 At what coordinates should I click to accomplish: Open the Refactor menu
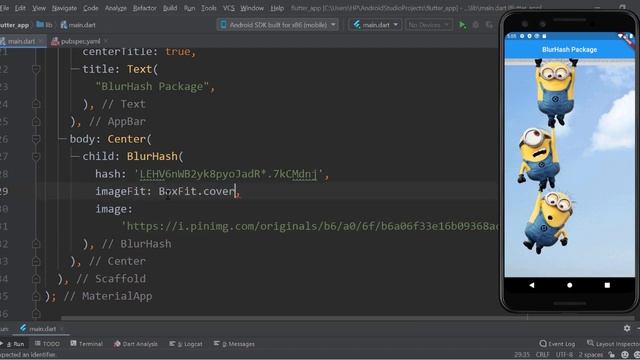pos(144,8)
